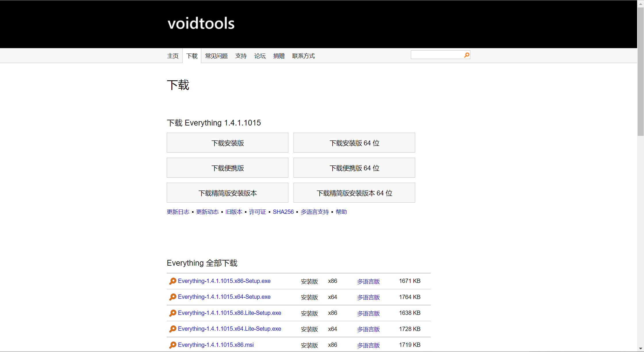Viewport: 644px width, 352px height.
Task: Click the 1764 KB size value
Action: [x=410, y=297]
